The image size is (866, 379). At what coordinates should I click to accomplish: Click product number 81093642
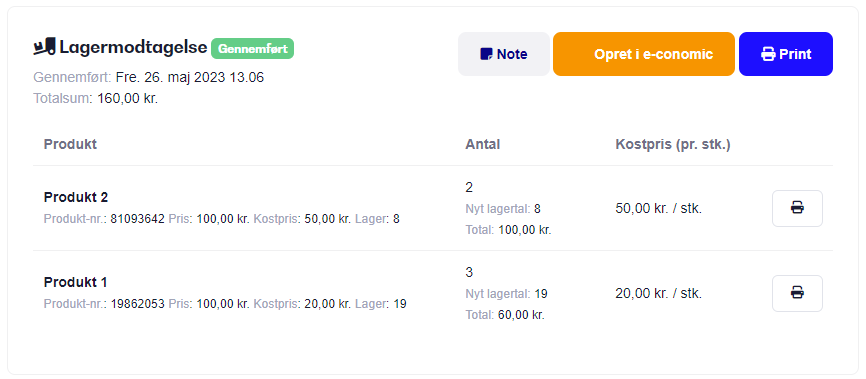[x=138, y=219]
